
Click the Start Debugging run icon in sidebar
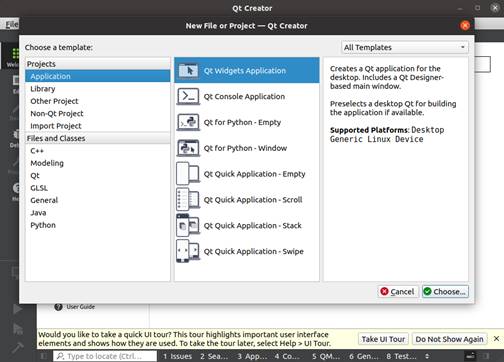coord(17,328)
